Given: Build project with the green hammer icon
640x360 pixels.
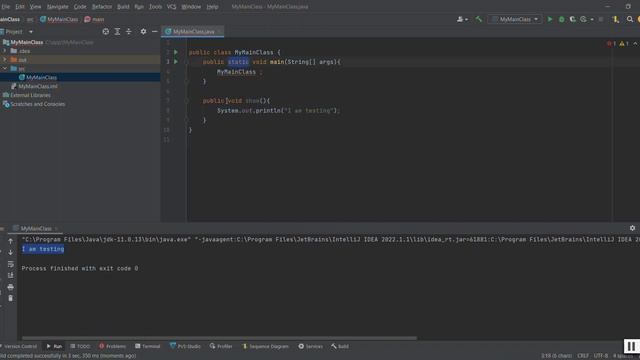Looking at the screenshot, I should (478, 19).
